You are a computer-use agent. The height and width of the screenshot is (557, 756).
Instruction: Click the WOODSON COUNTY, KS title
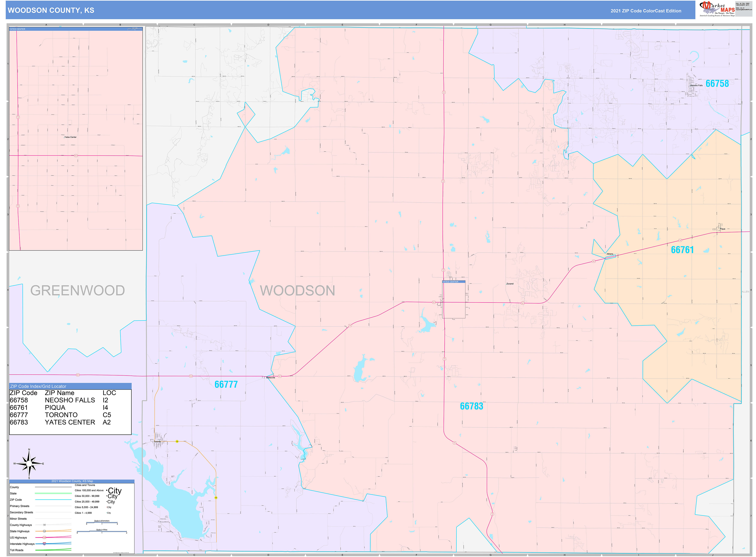51,10
